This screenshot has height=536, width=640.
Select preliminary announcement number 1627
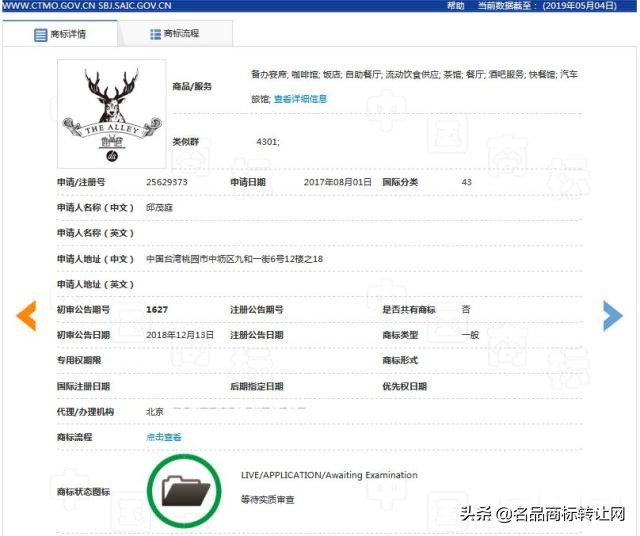pos(157,310)
